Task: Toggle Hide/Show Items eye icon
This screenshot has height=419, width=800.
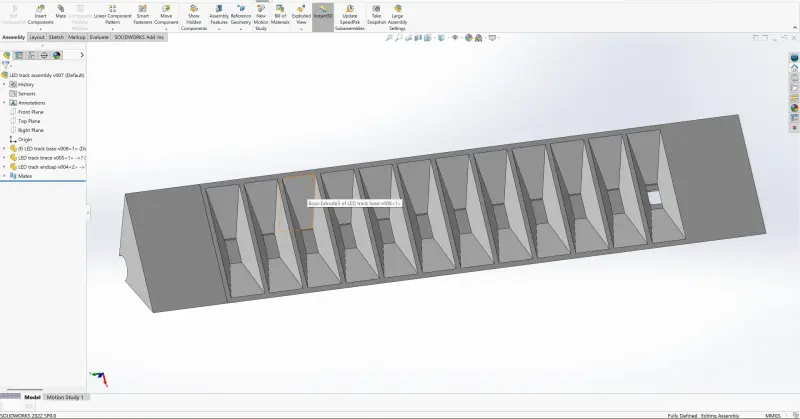Action: coord(455,38)
